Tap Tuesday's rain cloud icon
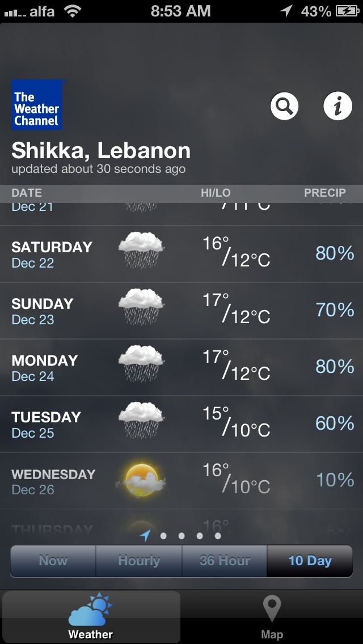The height and width of the screenshot is (644, 363). (141, 420)
